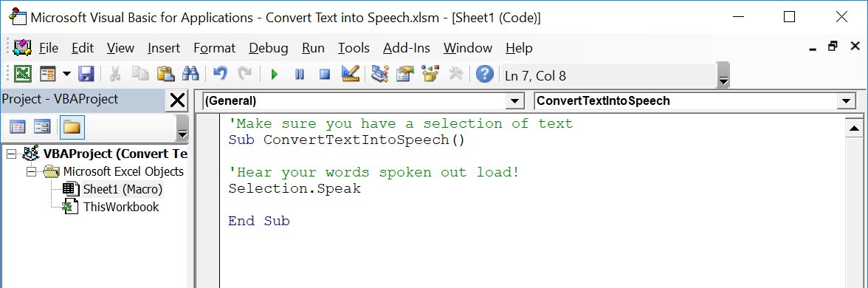
Task: Close the Project - VBAProject pane
Action: [x=177, y=100]
